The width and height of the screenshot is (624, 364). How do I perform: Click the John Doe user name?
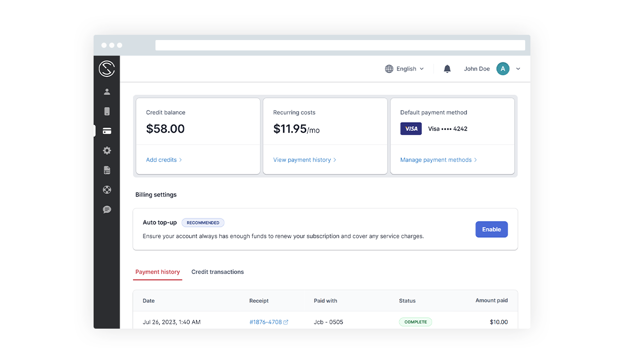coord(477,69)
